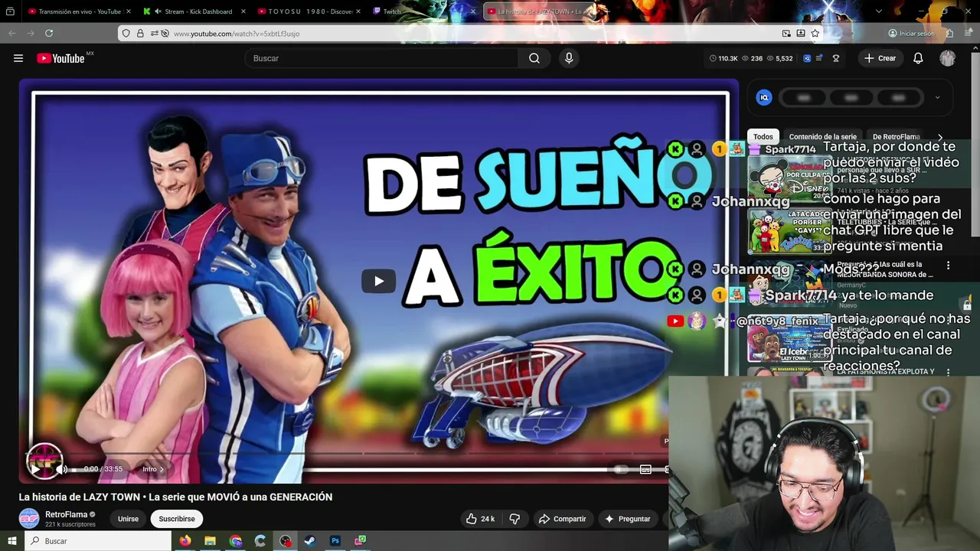
Task: Open the RetroFlama channel avatar
Action: click(29, 519)
